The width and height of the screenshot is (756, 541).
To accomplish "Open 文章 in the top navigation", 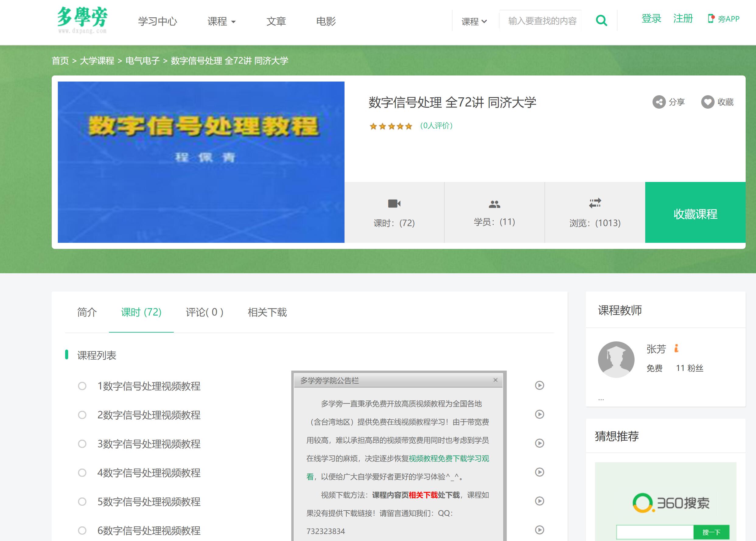I will tap(276, 22).
